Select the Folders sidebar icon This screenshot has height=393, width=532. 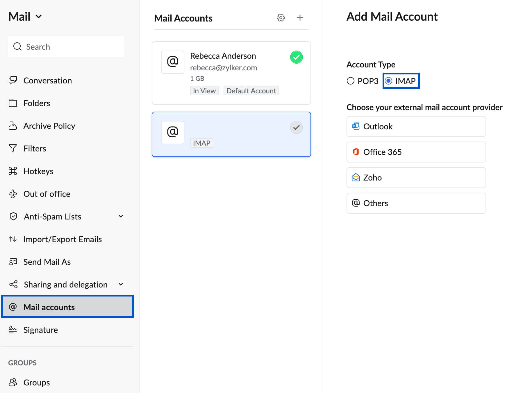[13, 103]
